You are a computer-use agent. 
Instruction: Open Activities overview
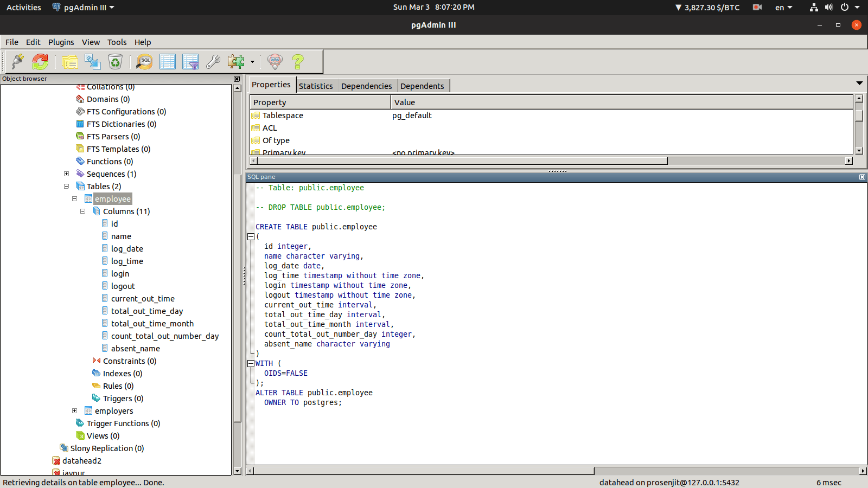click(x=24, y=8)
